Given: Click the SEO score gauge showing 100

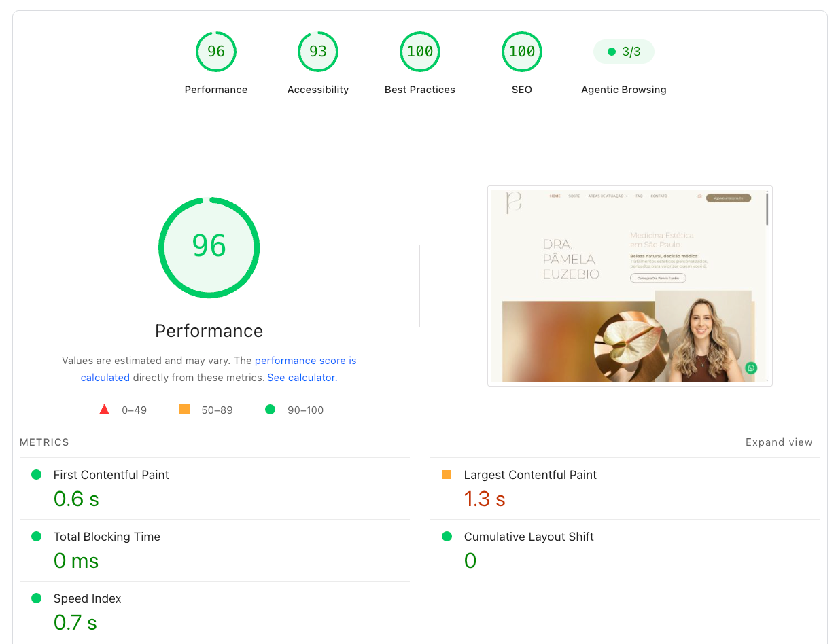Looking at the screenshot, I should click(522, 52).
